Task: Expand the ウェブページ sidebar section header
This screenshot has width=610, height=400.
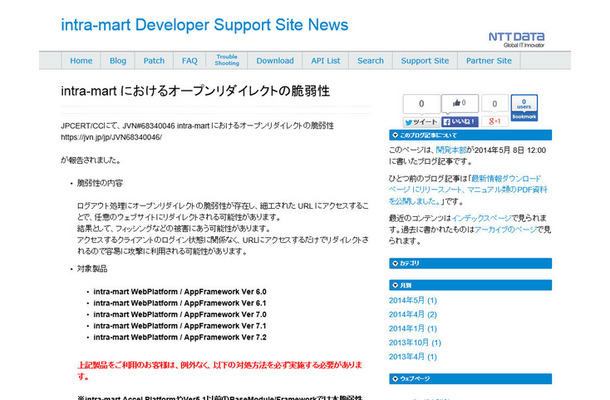Action: pos(470,379)
